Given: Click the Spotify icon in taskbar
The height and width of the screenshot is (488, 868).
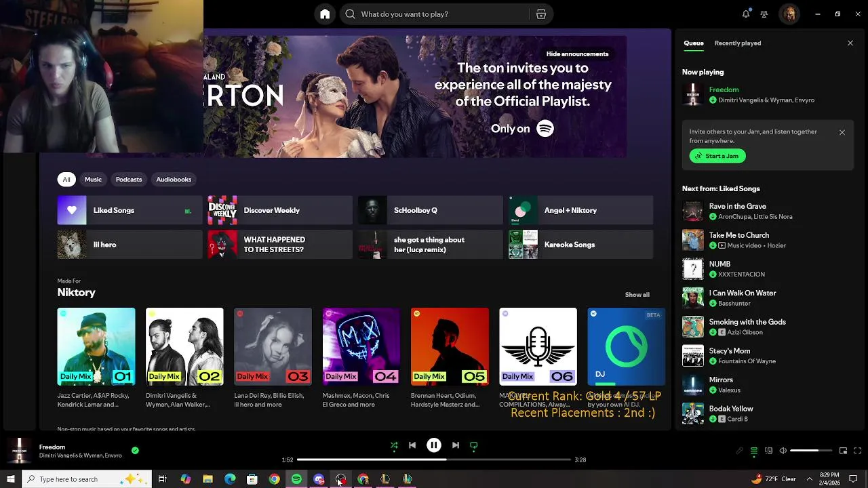Looking at the screenshot, I should click(296, 479).
